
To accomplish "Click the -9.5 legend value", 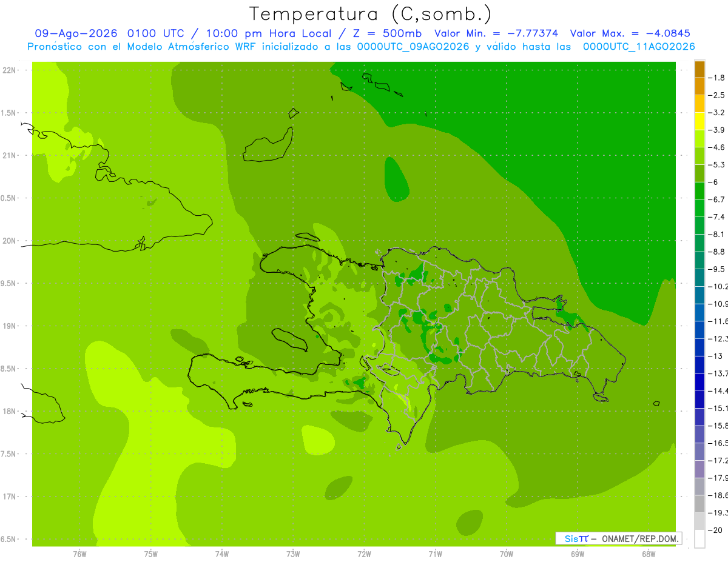I will click(x=716, y=269).
